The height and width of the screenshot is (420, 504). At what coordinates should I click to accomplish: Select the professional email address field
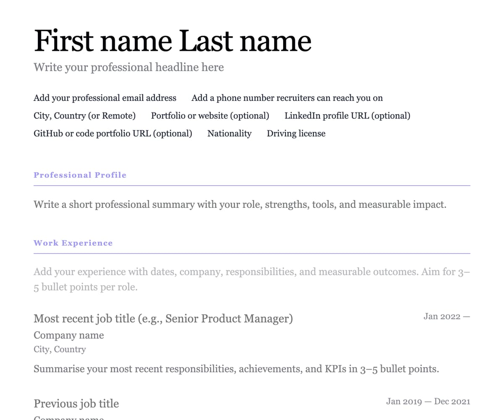[105, 98]
